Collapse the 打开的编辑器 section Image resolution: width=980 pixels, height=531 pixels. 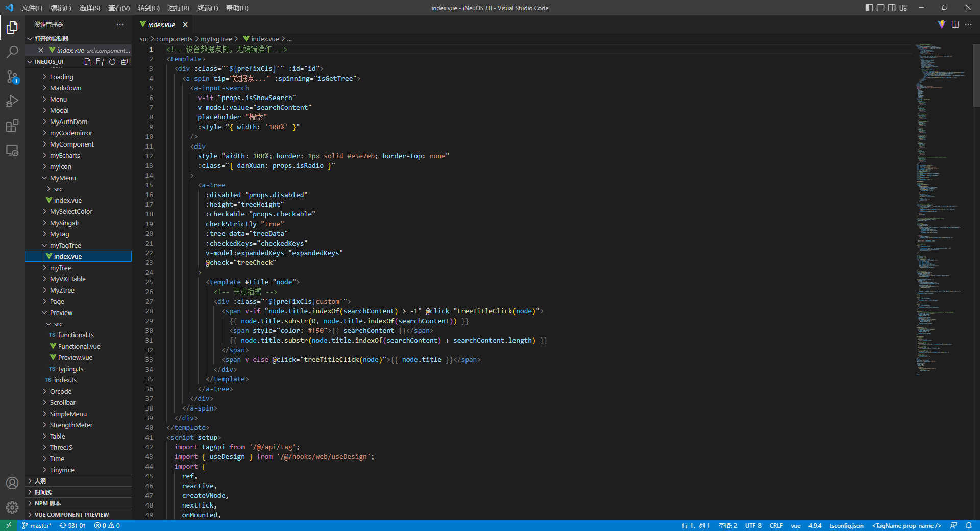(78, 39)
